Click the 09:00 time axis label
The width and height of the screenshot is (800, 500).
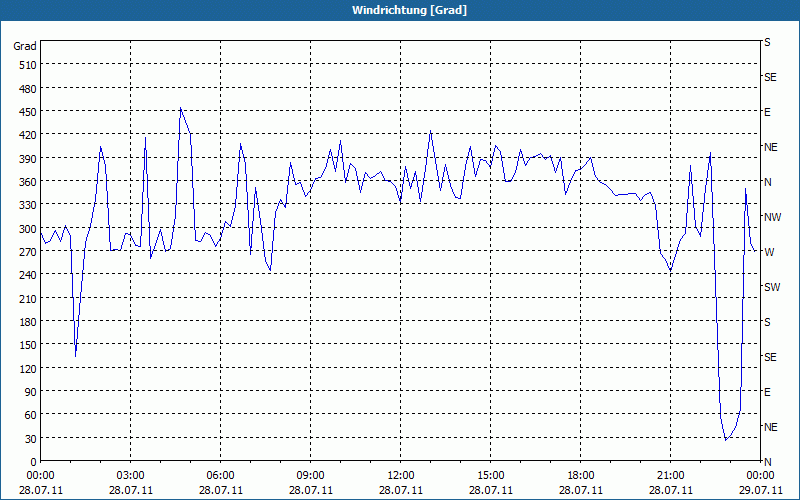pyautogui.click(x=311, y=476)
